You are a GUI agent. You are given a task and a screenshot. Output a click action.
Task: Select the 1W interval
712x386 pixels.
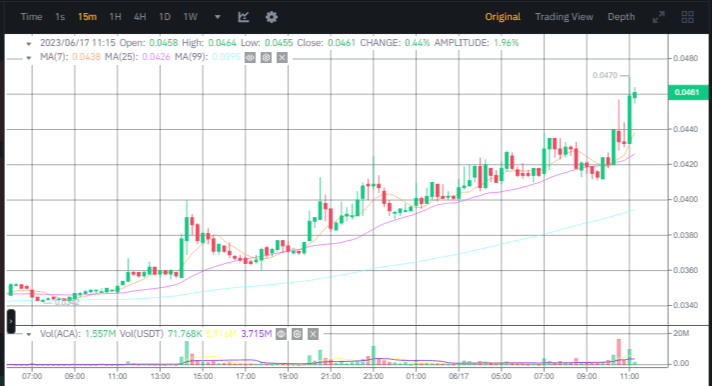coord(190,17)
